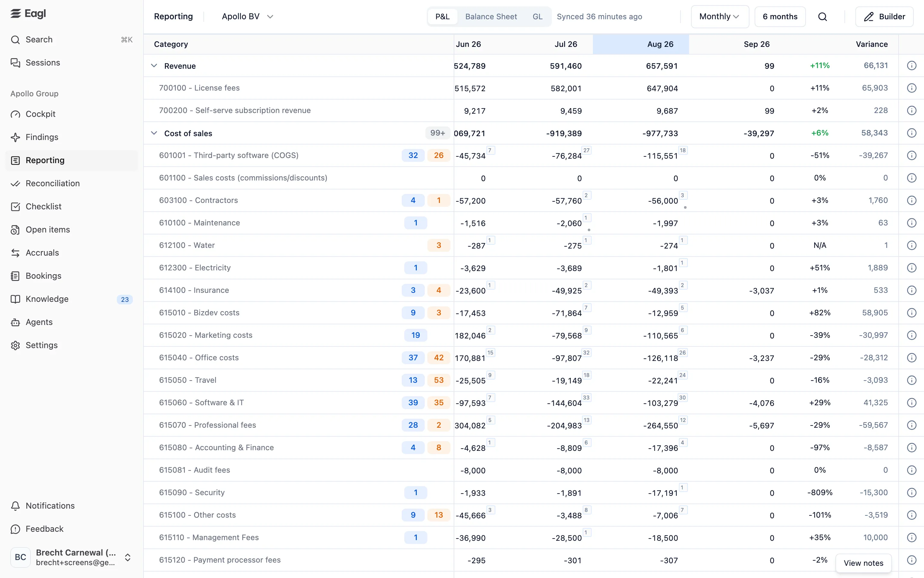Image resolution: width=924 pixels, height=578 pixels.
Task: Switch to the GL tab
Action: [x=537, y=17]
